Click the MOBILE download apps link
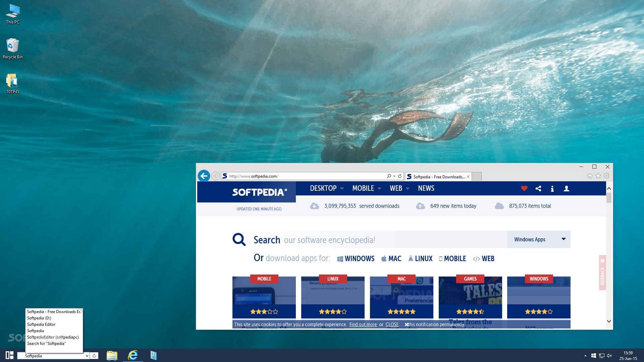Image resolution: width=644 pixels, height=362 pixels. [x=452, y=258]
